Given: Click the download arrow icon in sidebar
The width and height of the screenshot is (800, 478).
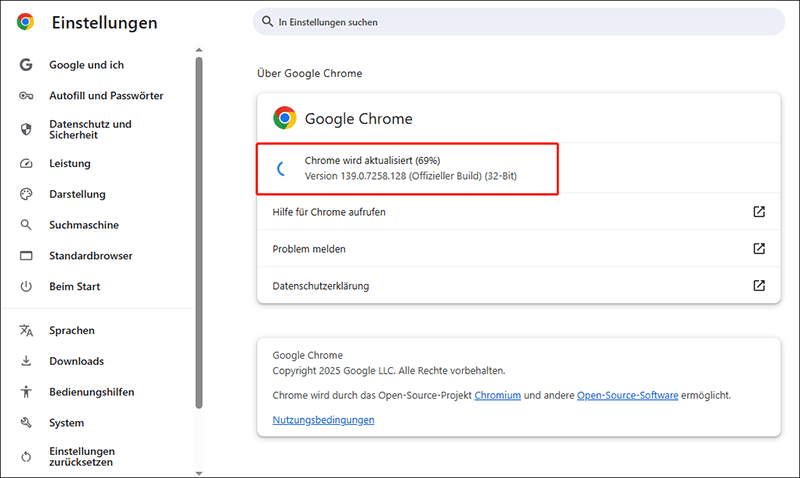Looking at the screenshot, I should [26, 361].
